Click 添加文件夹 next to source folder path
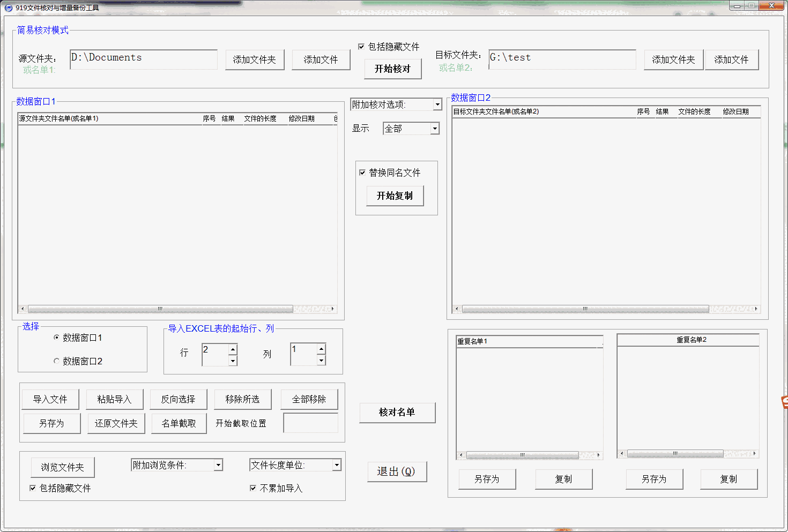 coord(255,59)
